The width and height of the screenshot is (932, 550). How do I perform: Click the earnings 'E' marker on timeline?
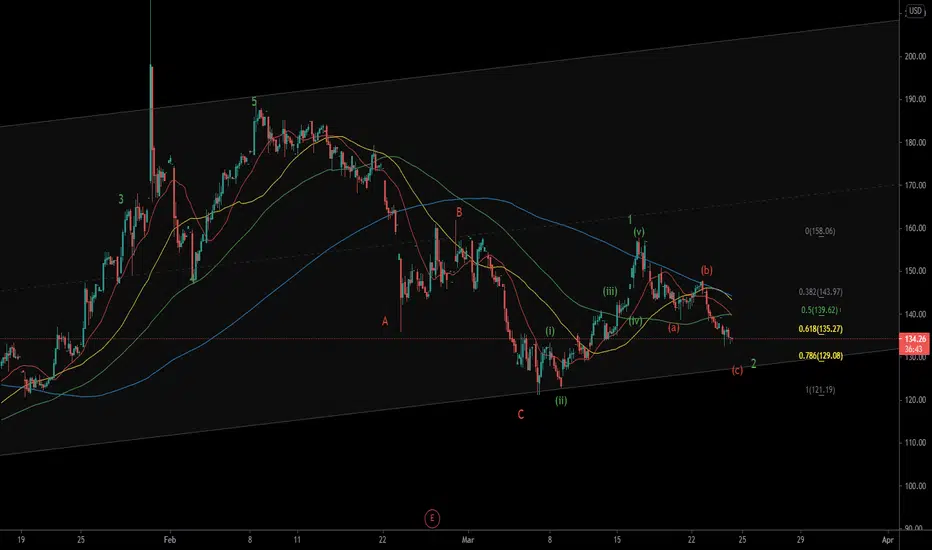tap(432, 518)
